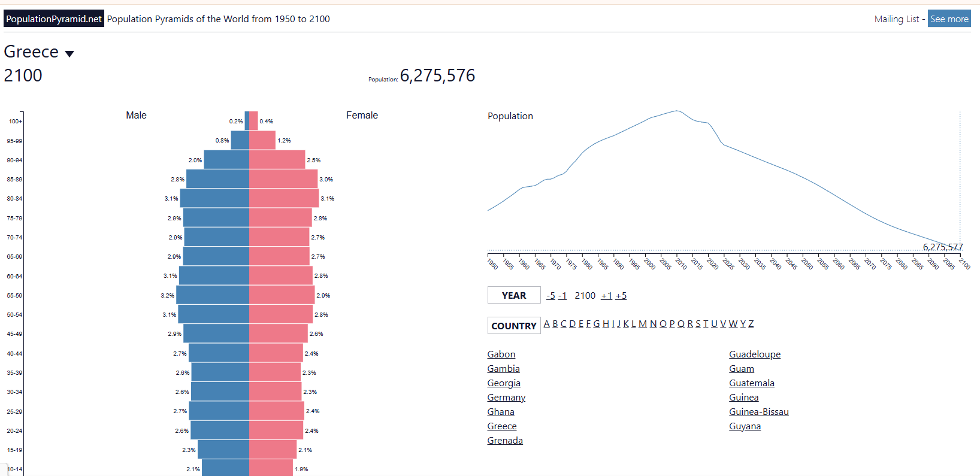
Task: Open the Guatemala country link
Action: coord(751,383)
